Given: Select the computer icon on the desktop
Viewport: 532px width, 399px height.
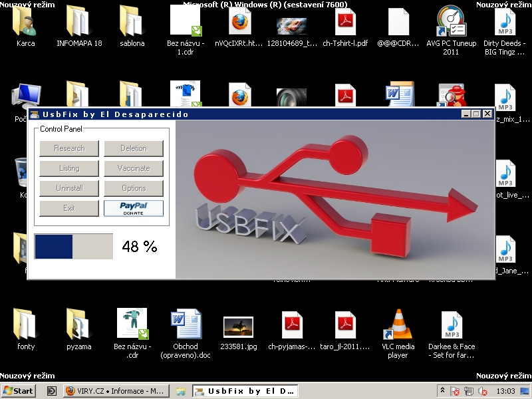Looking at the screenshot, I should [26, 95].
